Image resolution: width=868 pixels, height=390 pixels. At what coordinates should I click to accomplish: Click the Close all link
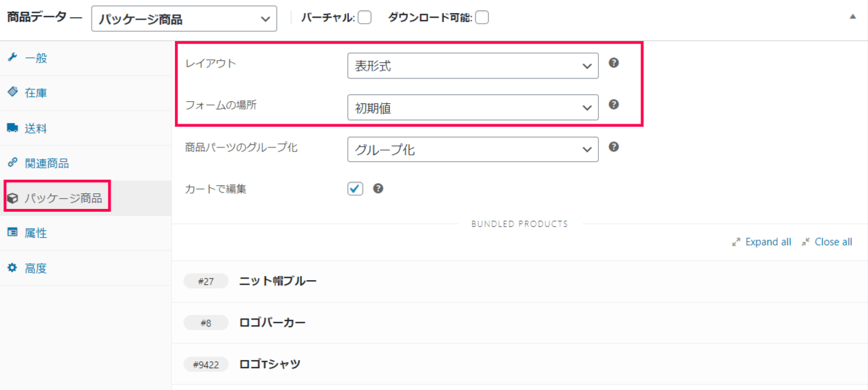(832, 242)
